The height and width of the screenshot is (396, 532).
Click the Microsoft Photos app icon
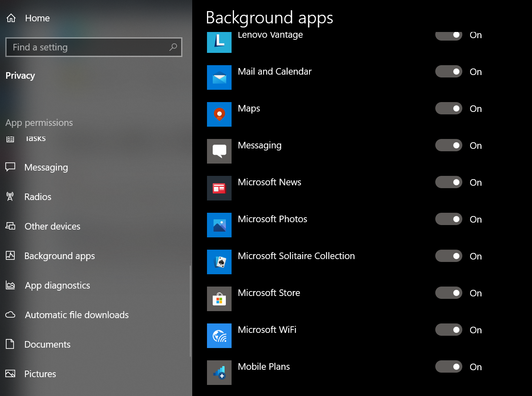[219, 225]
